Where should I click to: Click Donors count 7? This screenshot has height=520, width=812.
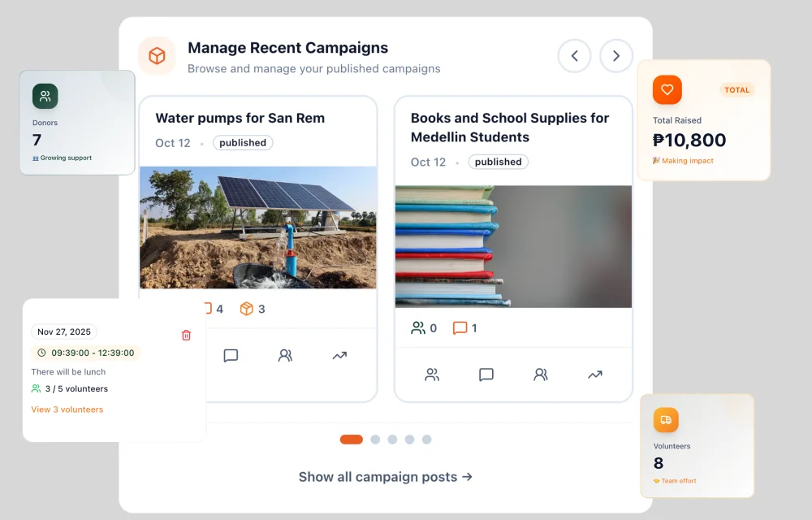37,140
